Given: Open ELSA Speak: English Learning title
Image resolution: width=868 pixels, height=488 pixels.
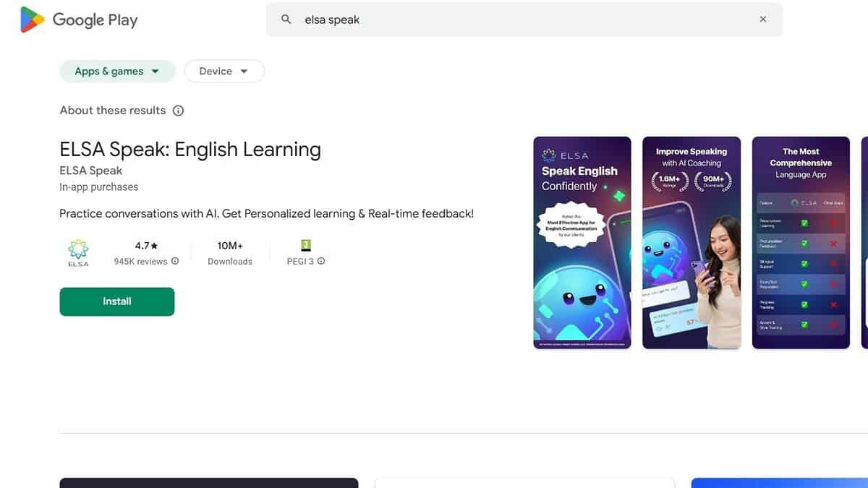Looking at the screenshot, I should [190, 150].
